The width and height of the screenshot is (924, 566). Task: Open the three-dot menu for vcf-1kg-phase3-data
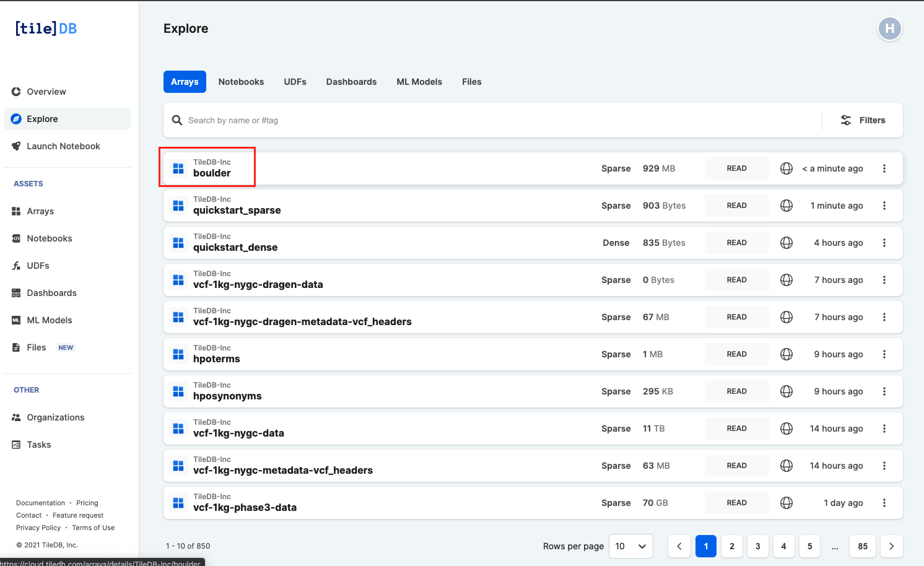[884, 503]
